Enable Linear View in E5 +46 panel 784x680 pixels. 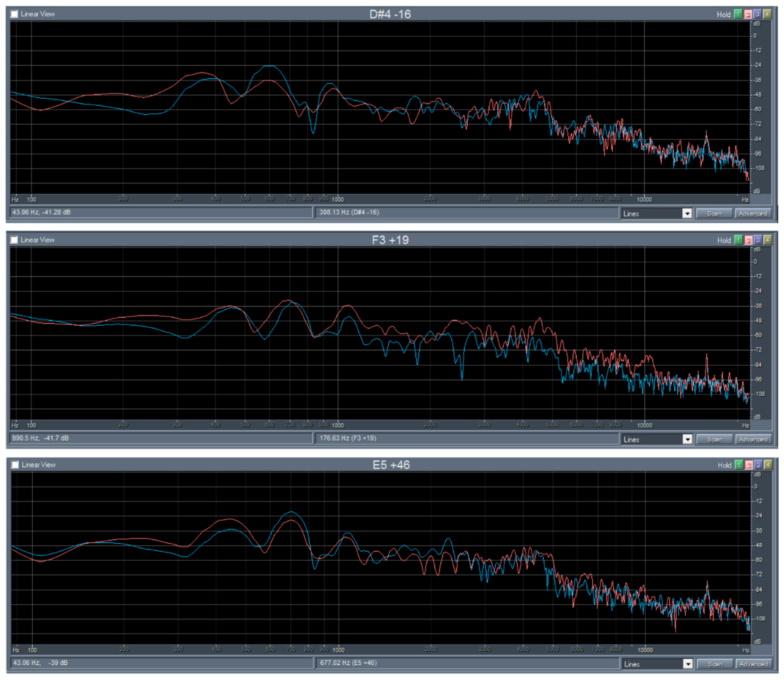pos(15,465)
